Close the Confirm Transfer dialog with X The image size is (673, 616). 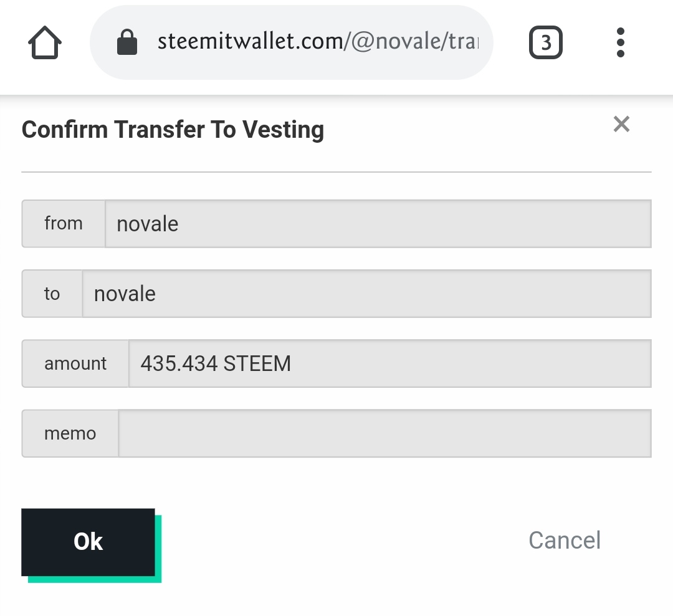click(x=621, y=124)
